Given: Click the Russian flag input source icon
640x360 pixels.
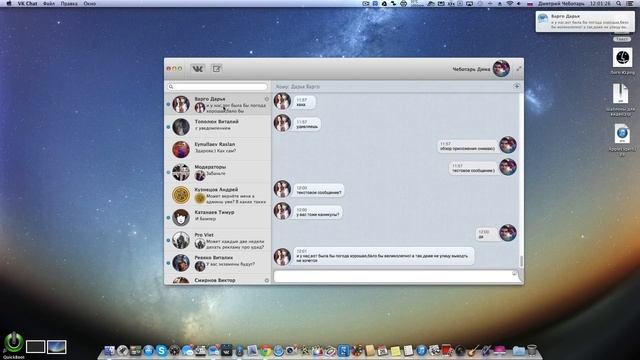Looking at the screenshot, I should 530,3.
